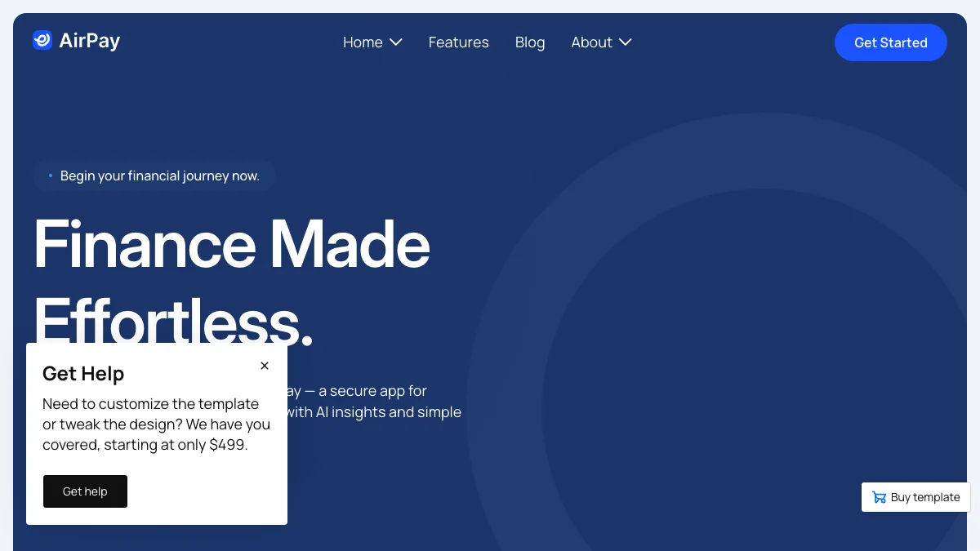This screenshot has width=980, height=551.
Task: Click the 'Begin your financial journey now.' badge
Action: pyautogui.click(x=154, y=176)
